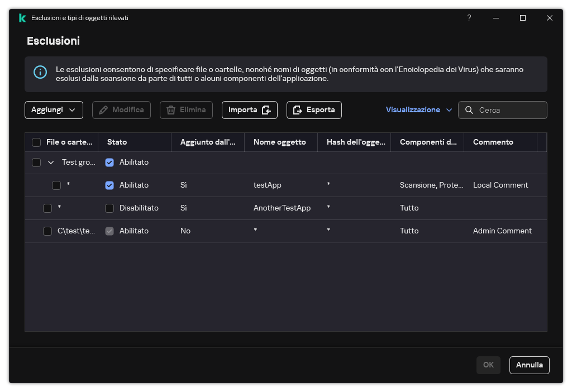Click the magnifier icon in the search box
Screen dimensions: 572x392
pyautogui.click(x=469, y=110)
